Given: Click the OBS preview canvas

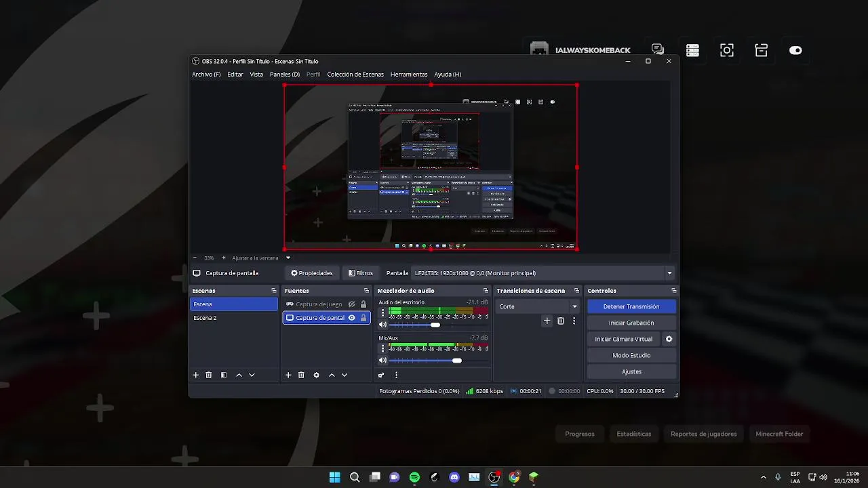Looking at the screenshot, I should coord(431,167).
